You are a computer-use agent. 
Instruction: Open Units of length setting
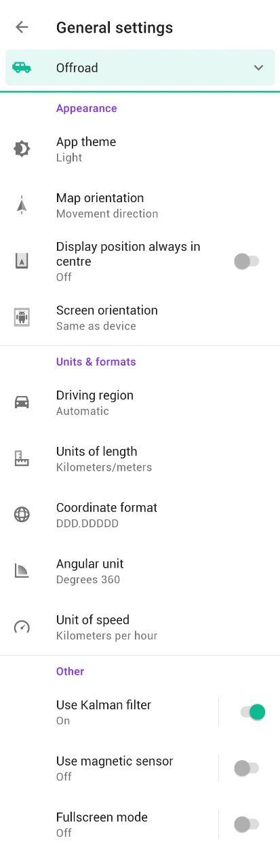(x=140, y=458)
